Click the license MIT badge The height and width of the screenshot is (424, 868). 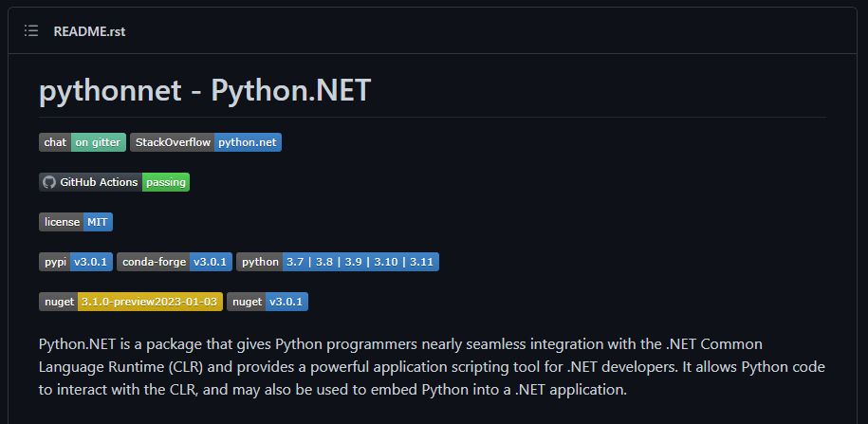[x=76, y=222]
